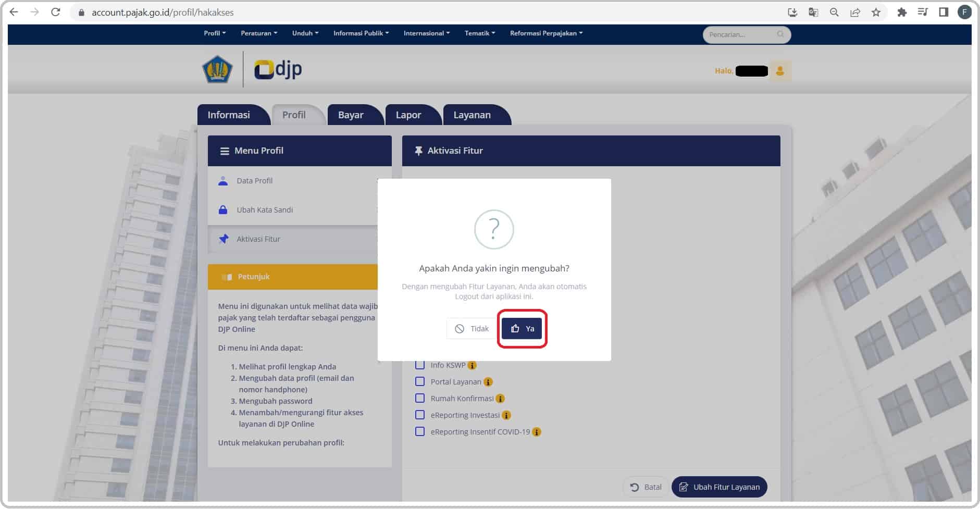Tick the eReporting Investasi checkbox
This screenshot has height=509, width=980.
[x=420, y=415]
